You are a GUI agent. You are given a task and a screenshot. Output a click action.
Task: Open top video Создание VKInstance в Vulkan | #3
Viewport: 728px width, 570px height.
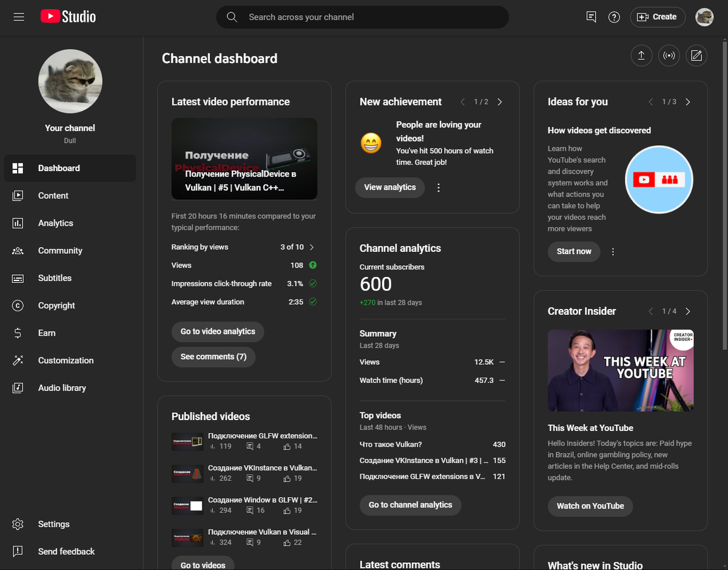[423, 460]
